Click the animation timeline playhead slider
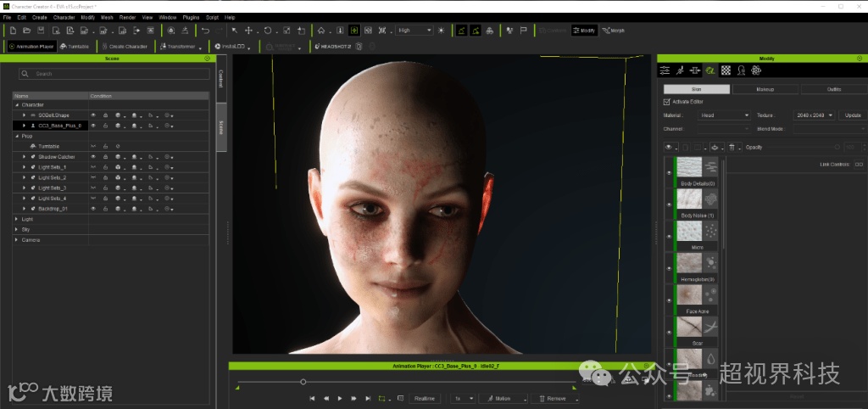868x409 pixels. tap(303, 382)
